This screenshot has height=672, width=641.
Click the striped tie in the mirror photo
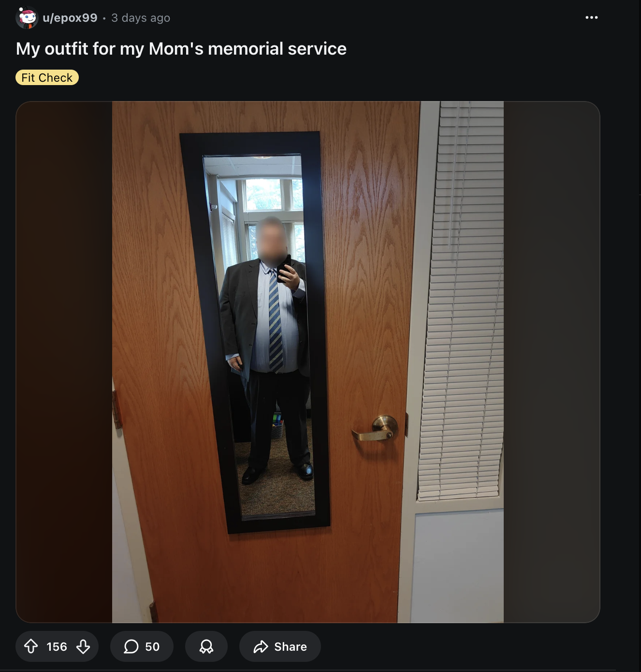coord(275,321)
